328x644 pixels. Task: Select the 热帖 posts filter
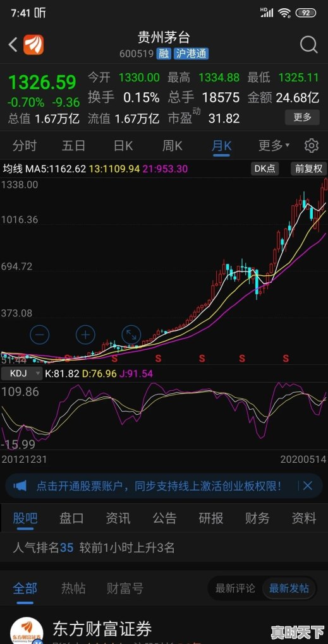point(73,588)
